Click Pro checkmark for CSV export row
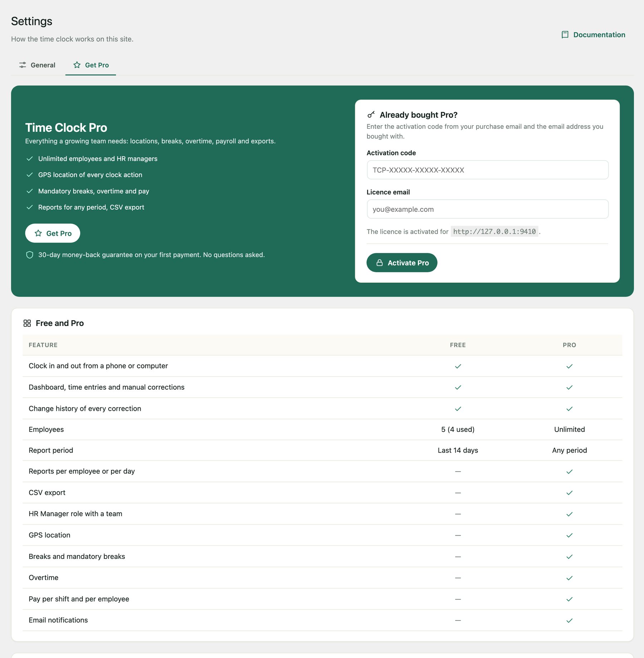The image size is (644, 658). point(570,493)
